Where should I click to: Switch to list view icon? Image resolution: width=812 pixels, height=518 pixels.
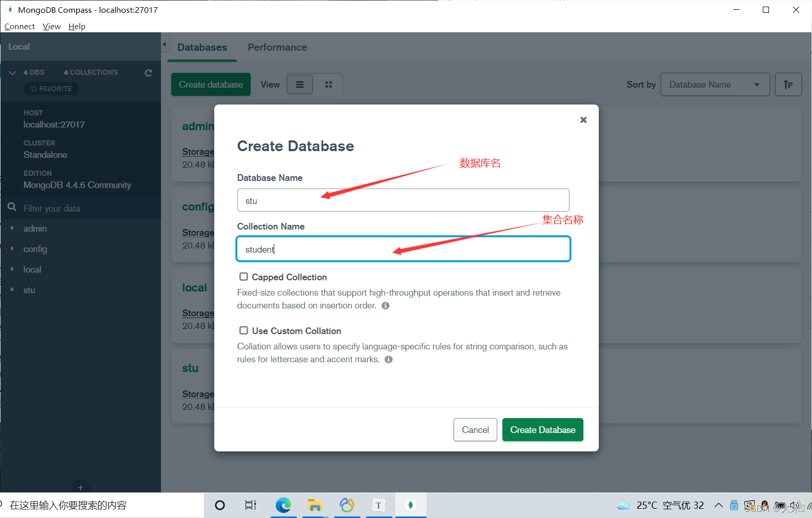[x=300, y=85]
